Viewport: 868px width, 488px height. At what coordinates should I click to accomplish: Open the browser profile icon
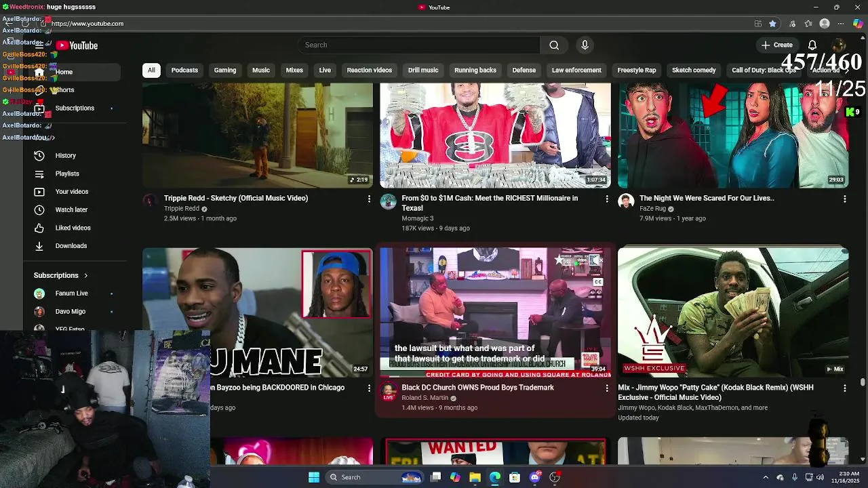pyautogui.click(x=825, y=23)
